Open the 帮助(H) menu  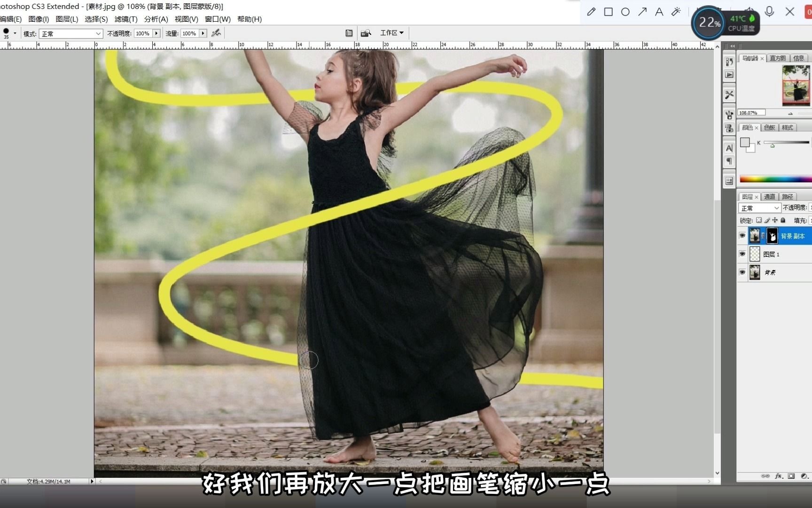coord(250,19)
